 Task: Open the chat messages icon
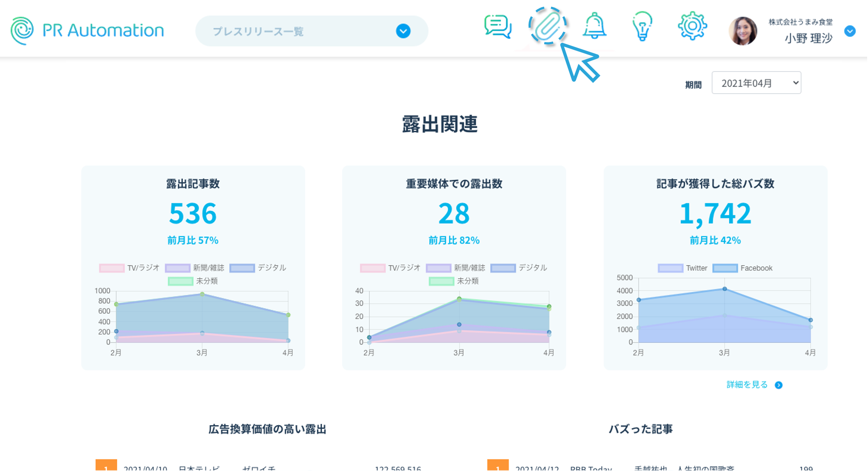pyautogui.click(x=498, y=27)
